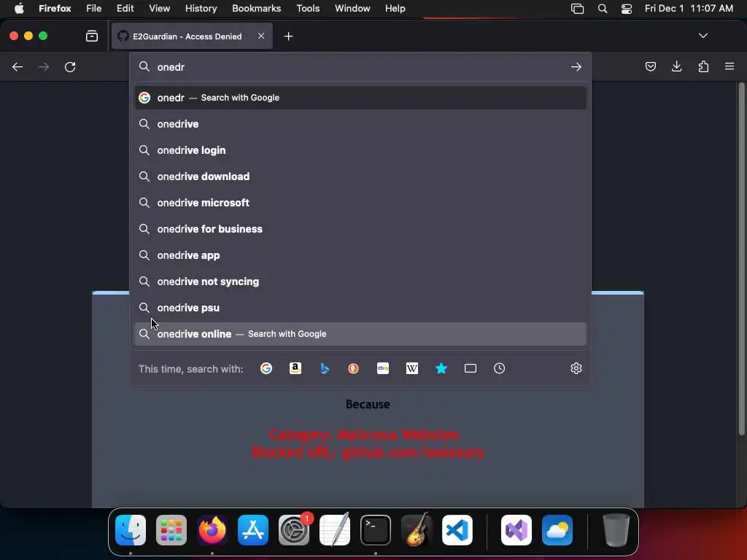Viewport: 747px width, 560px height.
Task: Open Control Center in menu bar
Action: (627, 9)
